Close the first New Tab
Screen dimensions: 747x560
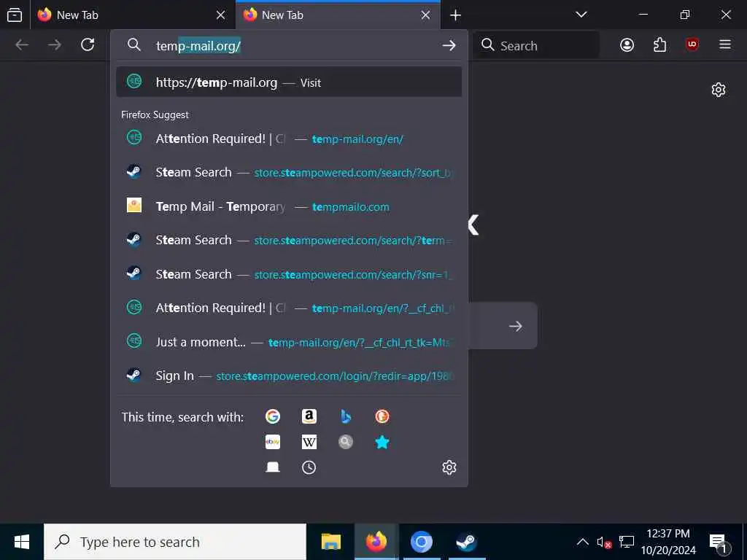(x=220, y=15)
